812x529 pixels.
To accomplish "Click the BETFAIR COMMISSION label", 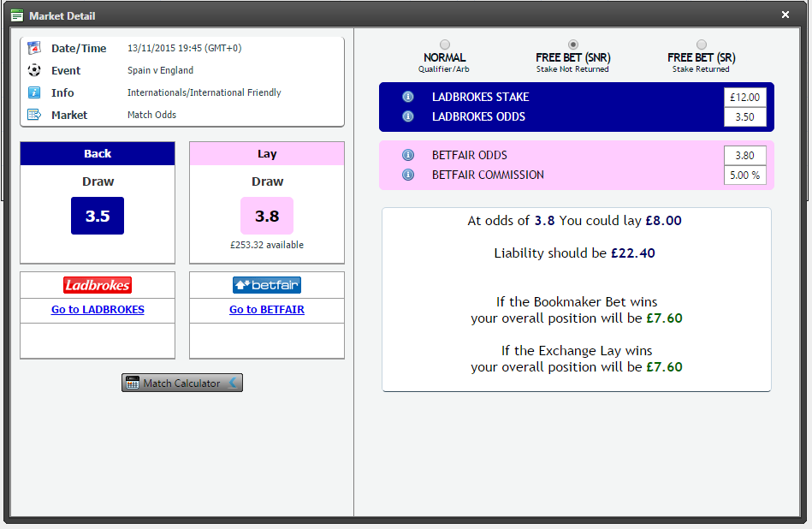I will 488,175.
